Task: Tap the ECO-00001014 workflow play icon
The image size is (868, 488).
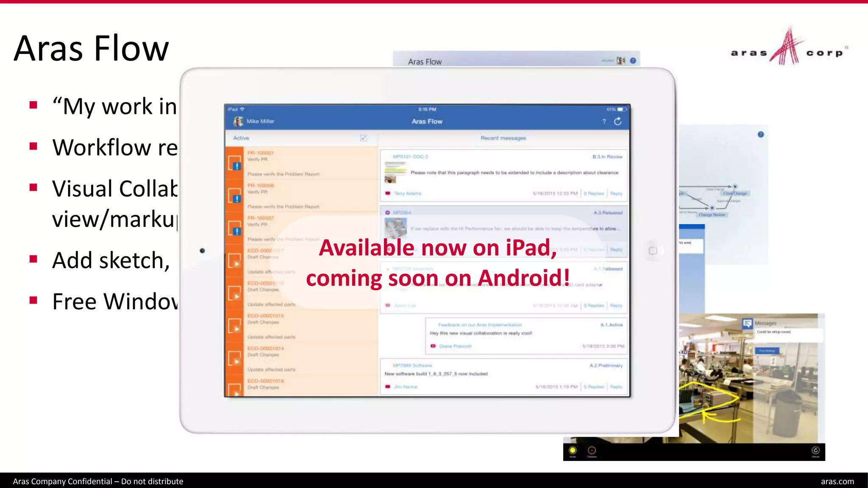Action: point(235,359)
